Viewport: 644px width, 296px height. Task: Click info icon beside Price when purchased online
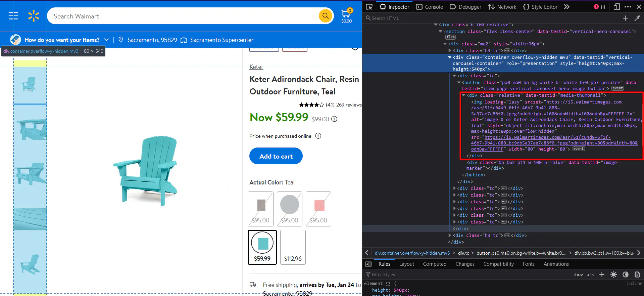coord(318,136)
